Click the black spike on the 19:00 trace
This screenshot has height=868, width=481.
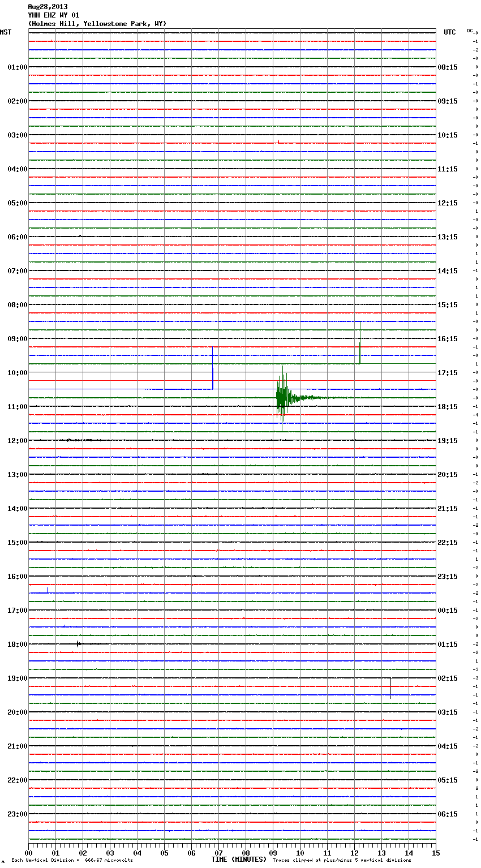pos(390,687)
